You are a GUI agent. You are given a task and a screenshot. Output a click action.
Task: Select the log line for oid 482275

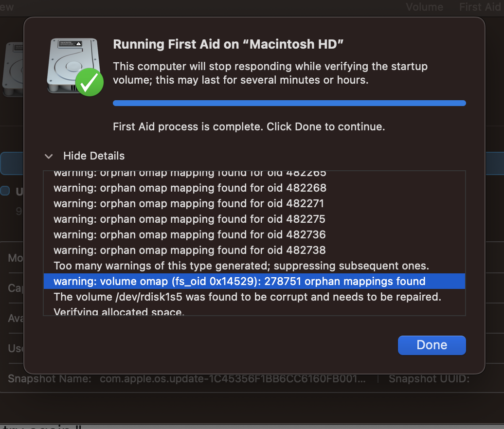point(189,219)
